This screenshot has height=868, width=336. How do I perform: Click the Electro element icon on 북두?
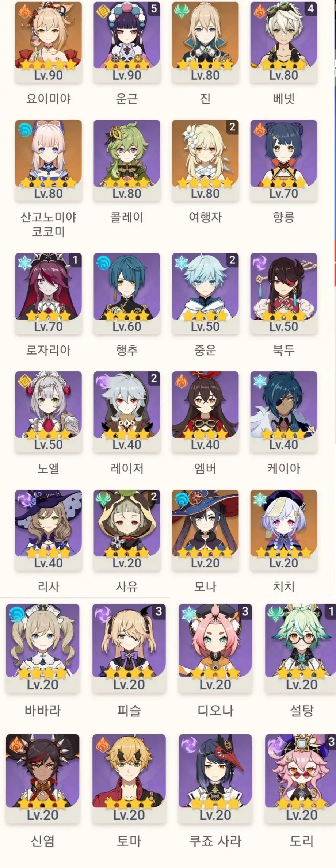259,262
